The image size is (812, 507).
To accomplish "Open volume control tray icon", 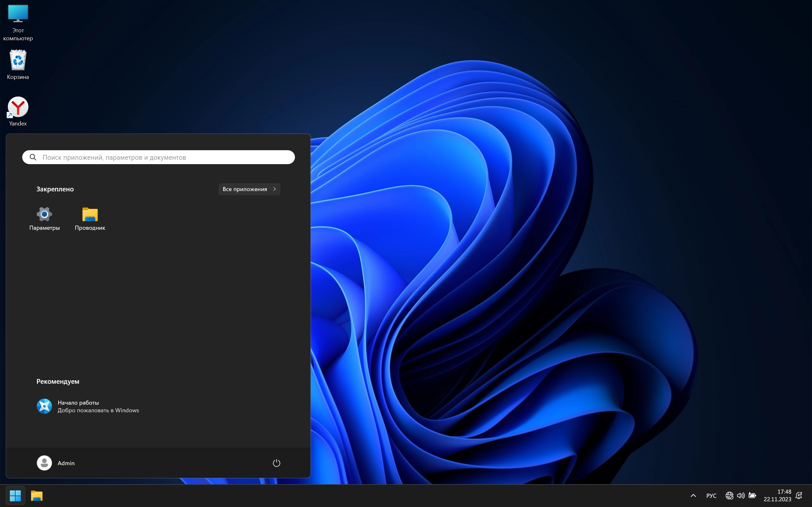I will click(x=741, y=495).
